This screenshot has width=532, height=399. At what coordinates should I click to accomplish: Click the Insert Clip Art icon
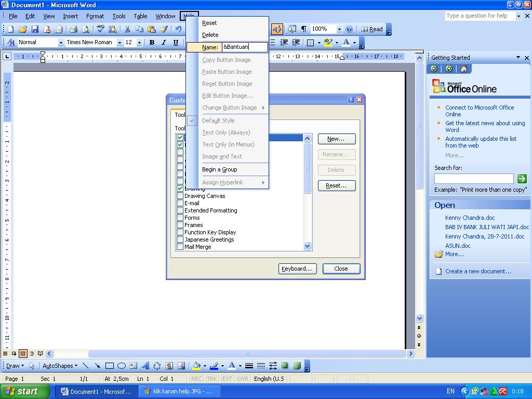tap(169, 366)
